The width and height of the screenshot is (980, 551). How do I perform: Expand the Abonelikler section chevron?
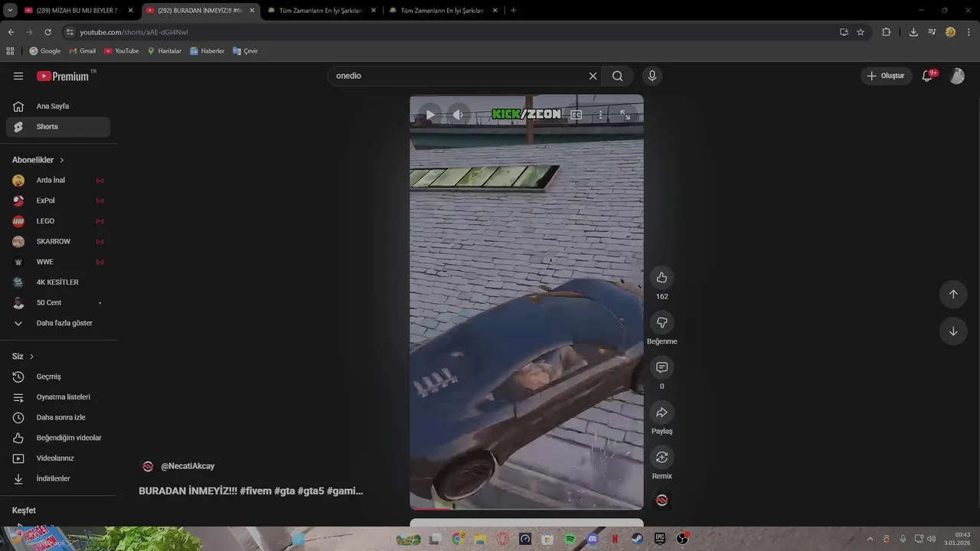click(62, 160)
